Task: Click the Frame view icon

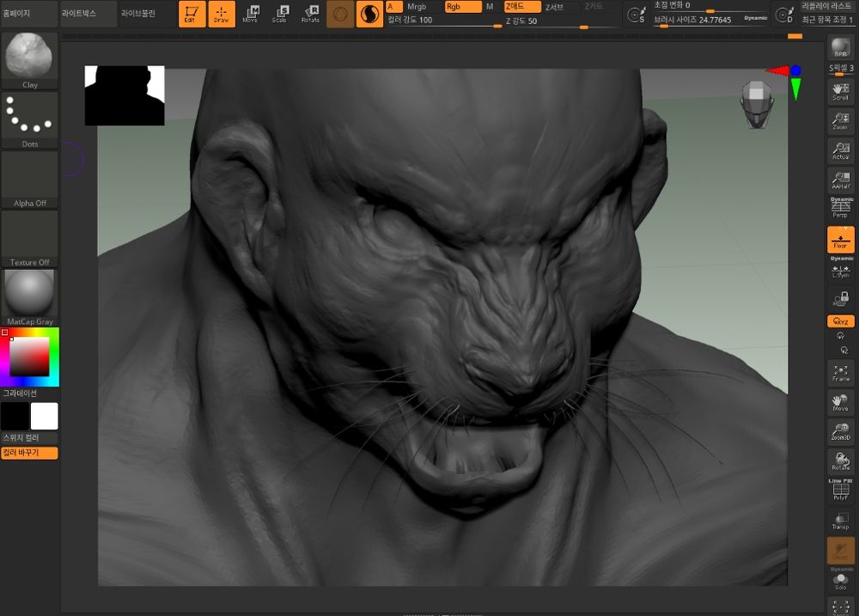Action: [x=840, y=373]
